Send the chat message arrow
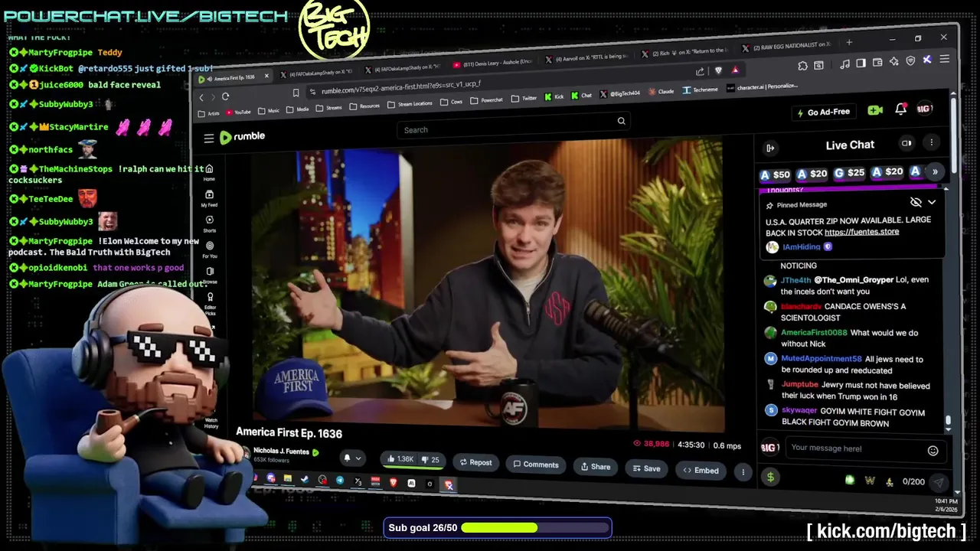Image resolution: width=980 pixels, height=551 pixels. click(938, 483)
